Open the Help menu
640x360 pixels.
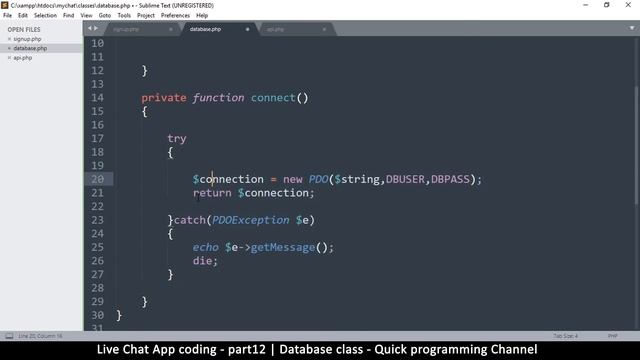[x=202, y=16]
